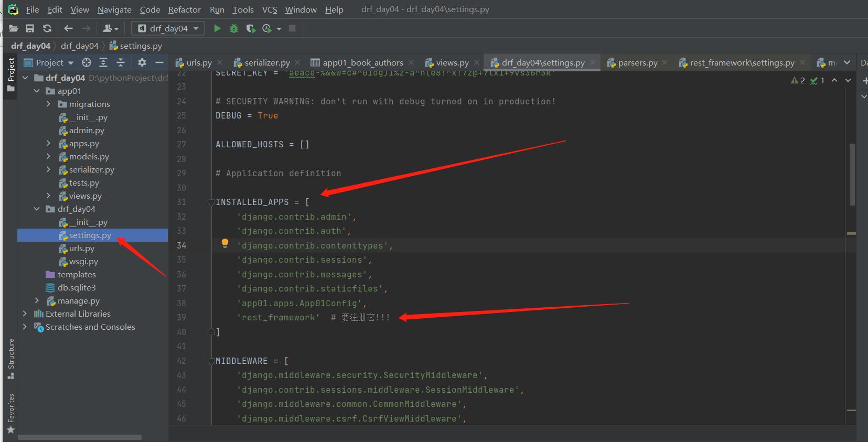Click the green Run button
868x442 pixels.
point(217,28)
